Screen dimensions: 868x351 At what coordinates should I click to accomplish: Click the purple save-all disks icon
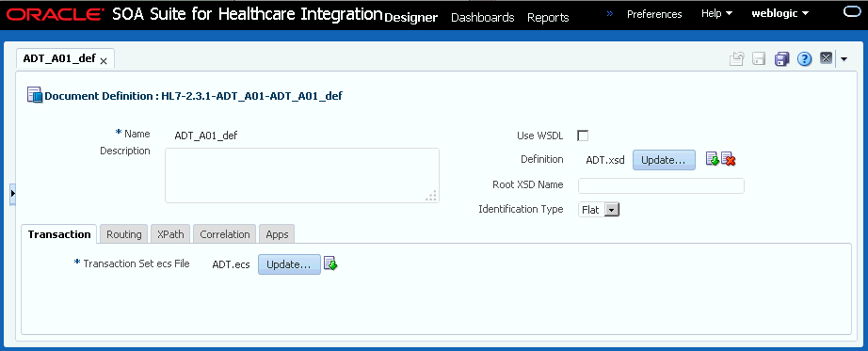click(781, 58)
